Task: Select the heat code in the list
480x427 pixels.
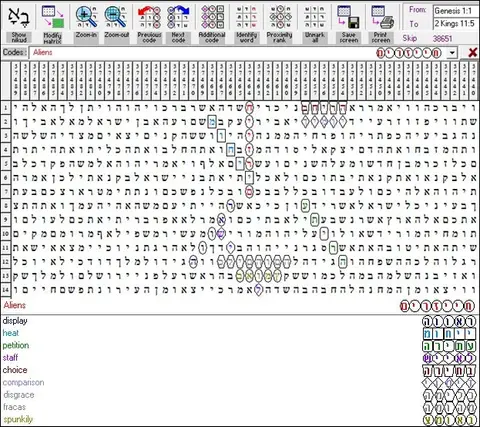Action: point(11,333)
